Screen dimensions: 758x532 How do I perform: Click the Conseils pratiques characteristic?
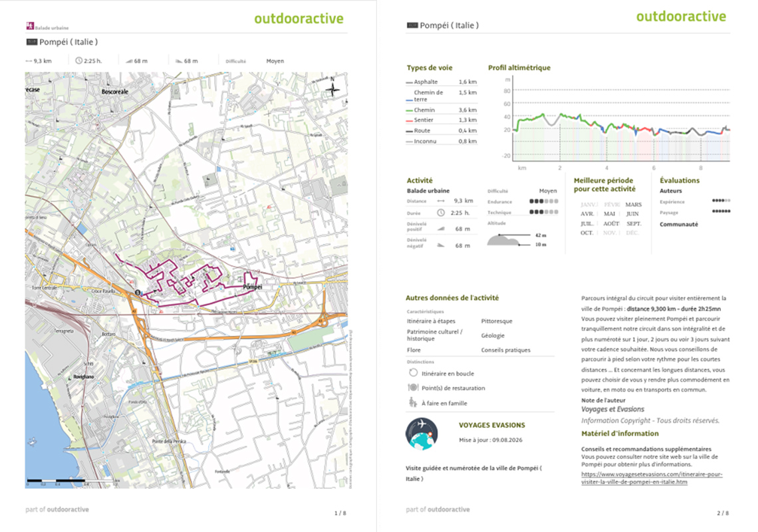point(505,350)
